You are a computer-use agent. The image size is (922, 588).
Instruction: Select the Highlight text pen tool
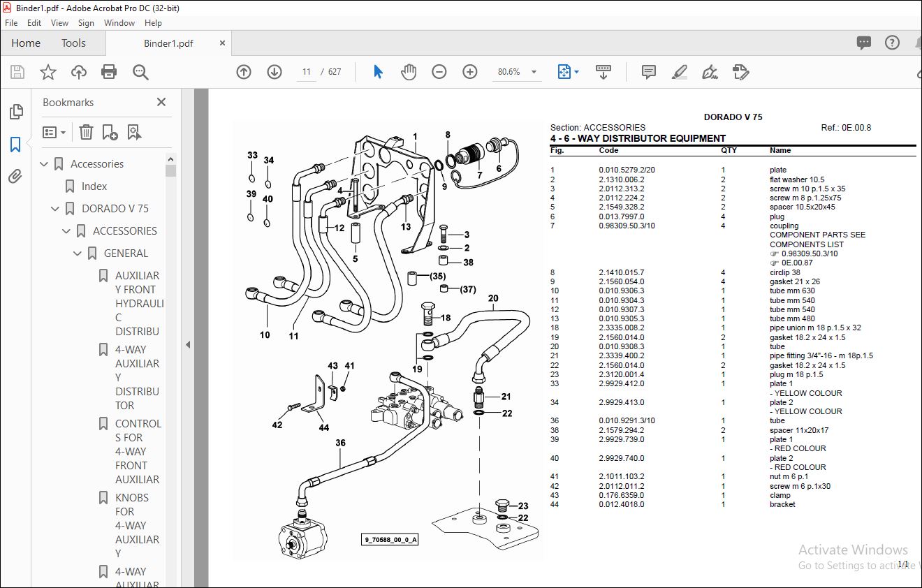pos(679,72)
